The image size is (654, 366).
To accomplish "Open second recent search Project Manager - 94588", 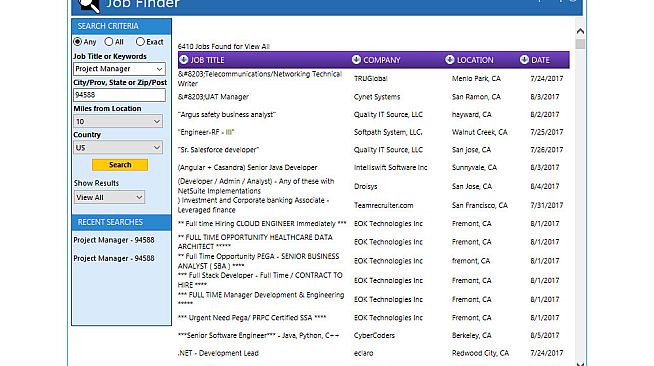I will [114, 258].
